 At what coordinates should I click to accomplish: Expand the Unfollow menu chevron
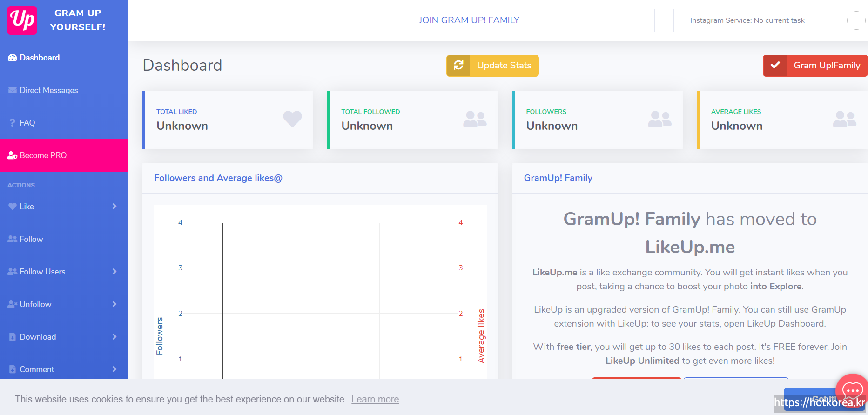pos(114,304)
